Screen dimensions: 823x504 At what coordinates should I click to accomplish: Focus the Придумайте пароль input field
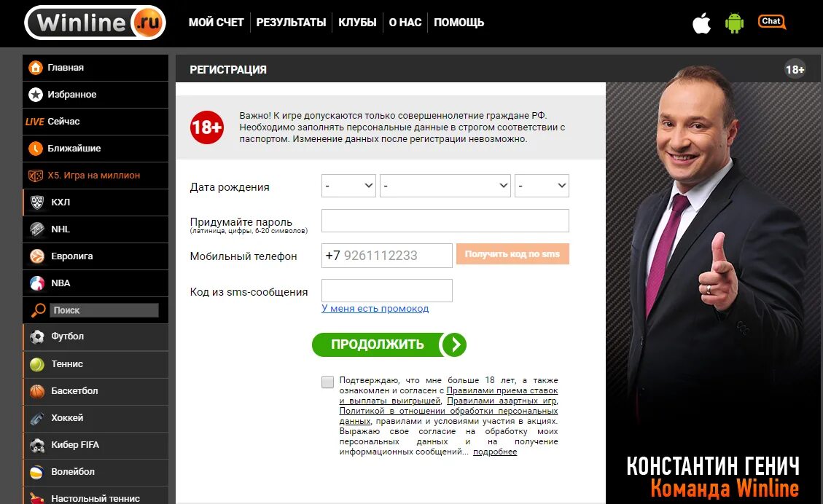[x=445, y=221]
